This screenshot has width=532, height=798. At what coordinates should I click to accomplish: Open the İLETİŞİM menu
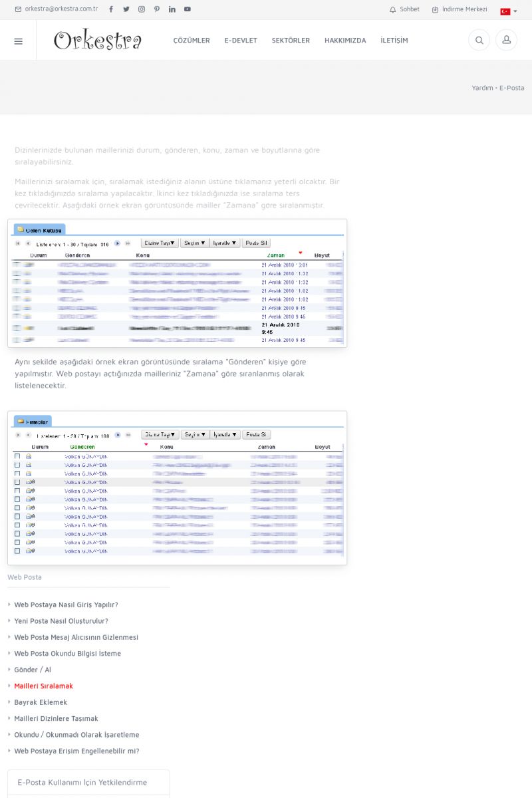click(394, 41)
